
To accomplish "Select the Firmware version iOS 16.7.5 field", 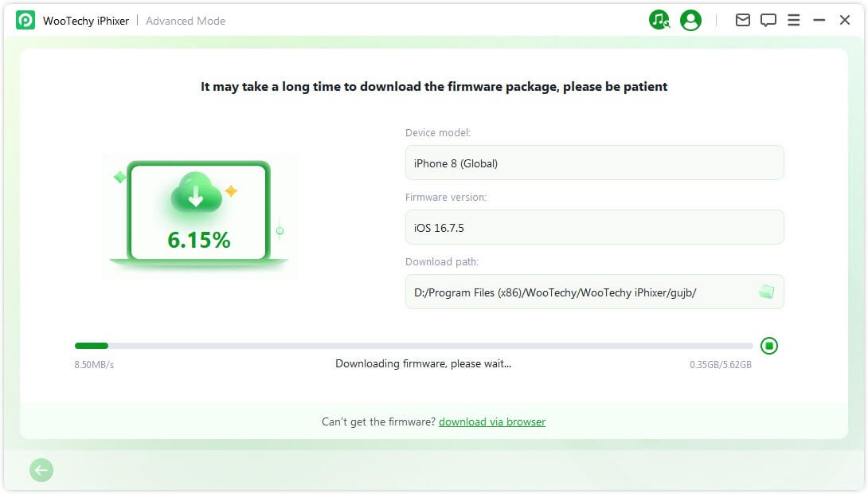I will 594,228.
